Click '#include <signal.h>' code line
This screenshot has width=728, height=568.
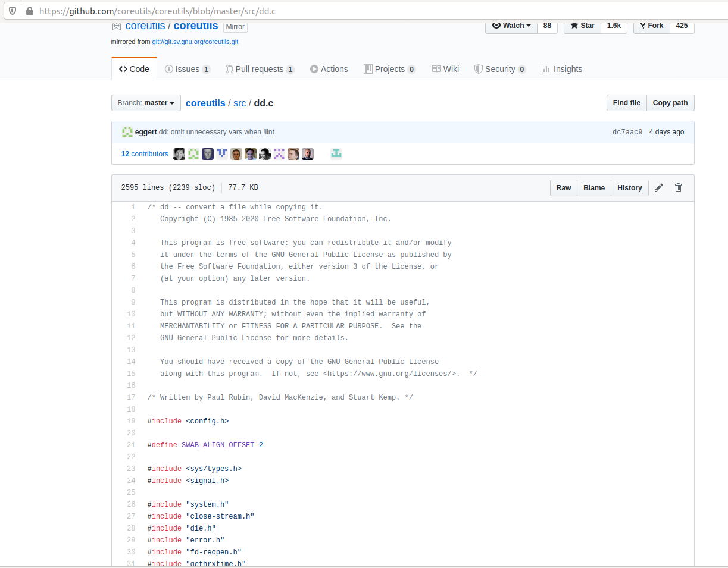pos(188,481)
